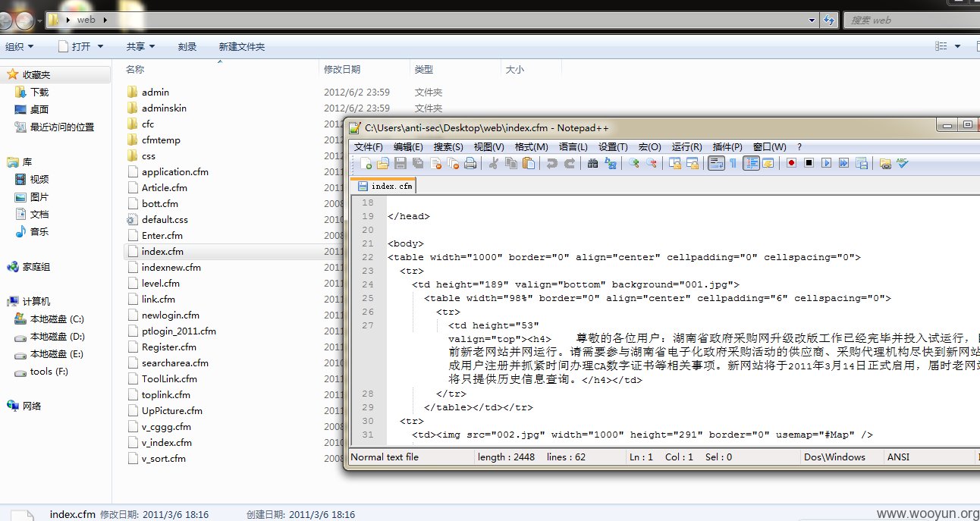The width and height of the screenshot is (980, 521).
Task: Click the Copy icon in Notepad++ toolbar
Action: click(x=511, y=163)
